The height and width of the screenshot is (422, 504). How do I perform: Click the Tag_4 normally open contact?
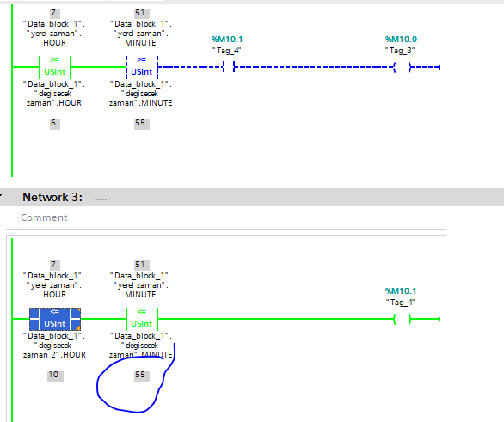click(228, 67)
